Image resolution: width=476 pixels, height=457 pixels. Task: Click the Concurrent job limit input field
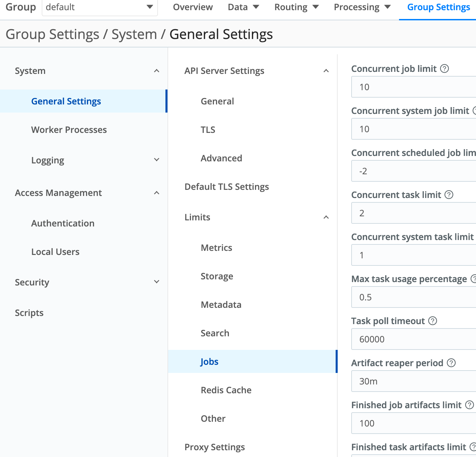tap(413, 87)
